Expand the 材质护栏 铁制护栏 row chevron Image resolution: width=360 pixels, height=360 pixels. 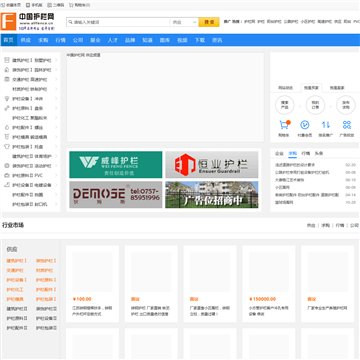[x=56, y=89]
